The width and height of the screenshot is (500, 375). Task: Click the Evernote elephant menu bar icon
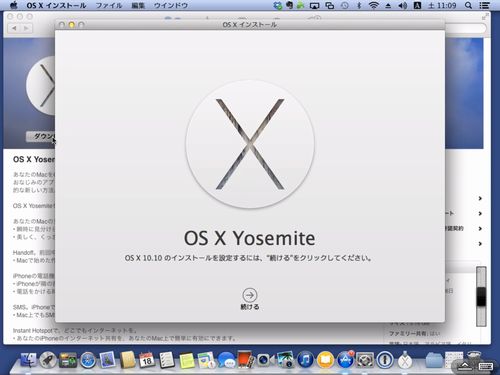(289, 5)
